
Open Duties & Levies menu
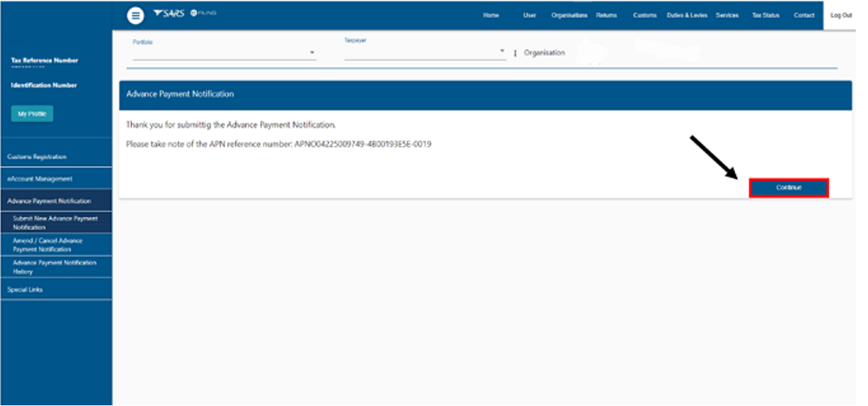(x=687, y=16)
